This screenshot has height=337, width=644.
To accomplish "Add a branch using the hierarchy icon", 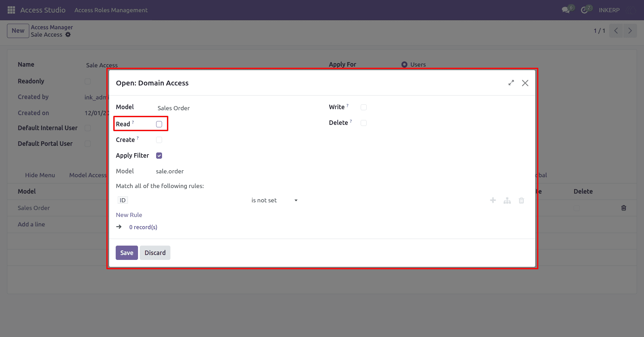I will [507, 200].
